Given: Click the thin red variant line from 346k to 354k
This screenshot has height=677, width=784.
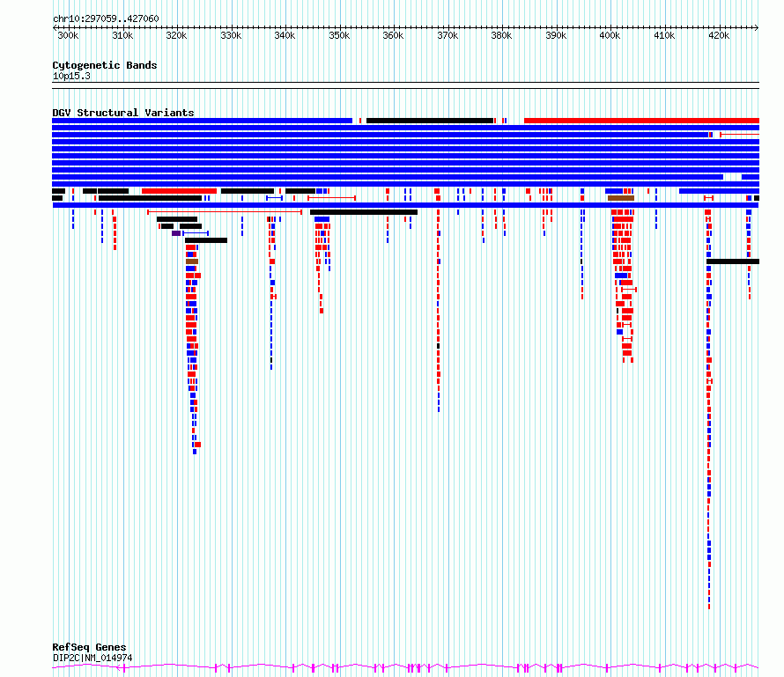Looking at the screenshot, I should pos(331,198).
